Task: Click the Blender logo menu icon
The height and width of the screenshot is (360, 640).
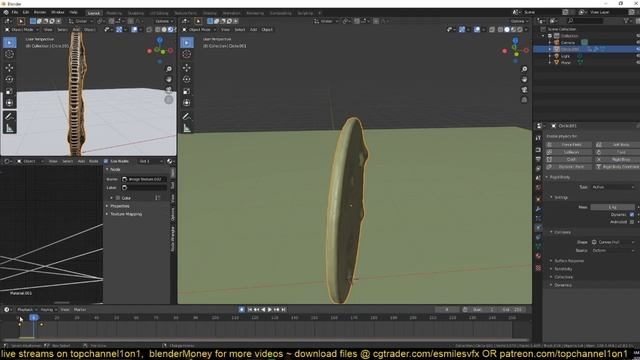Action: coord(6,13)
